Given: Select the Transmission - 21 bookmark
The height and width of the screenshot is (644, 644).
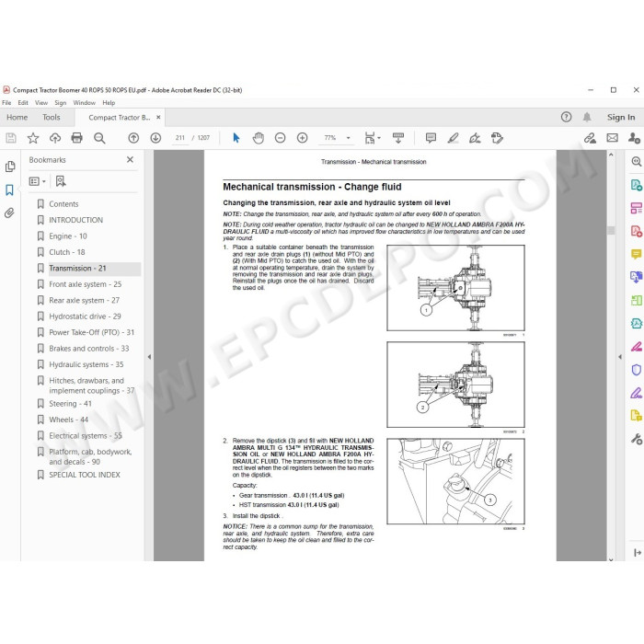Looking at the screenshot, I should (77, 269).
